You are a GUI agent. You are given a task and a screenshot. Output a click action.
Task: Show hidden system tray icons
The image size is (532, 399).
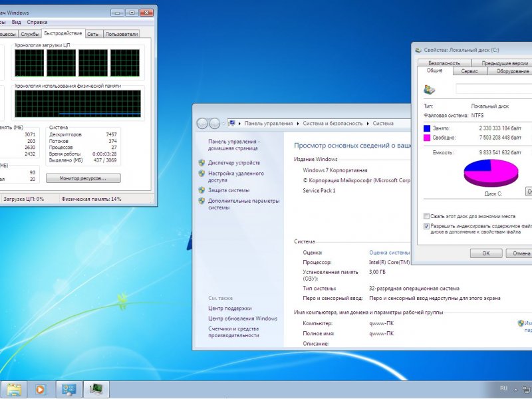516,388
